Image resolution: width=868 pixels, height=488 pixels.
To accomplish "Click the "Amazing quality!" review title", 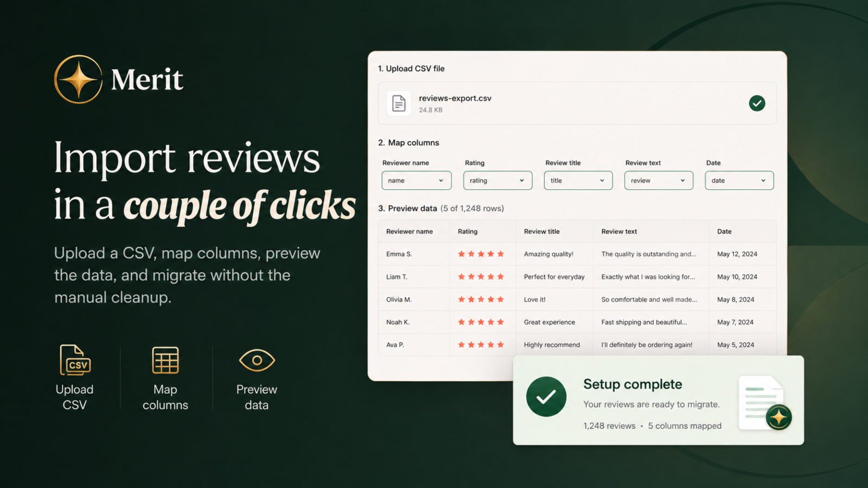I will click(548, 254).
